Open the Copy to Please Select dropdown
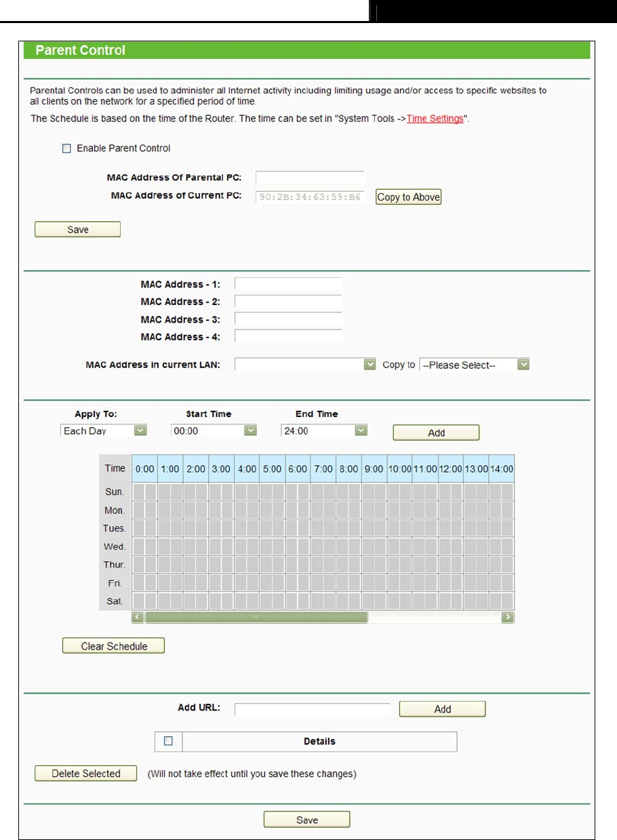The width and height of the screenshot is (617, 840). click(474, 365)
